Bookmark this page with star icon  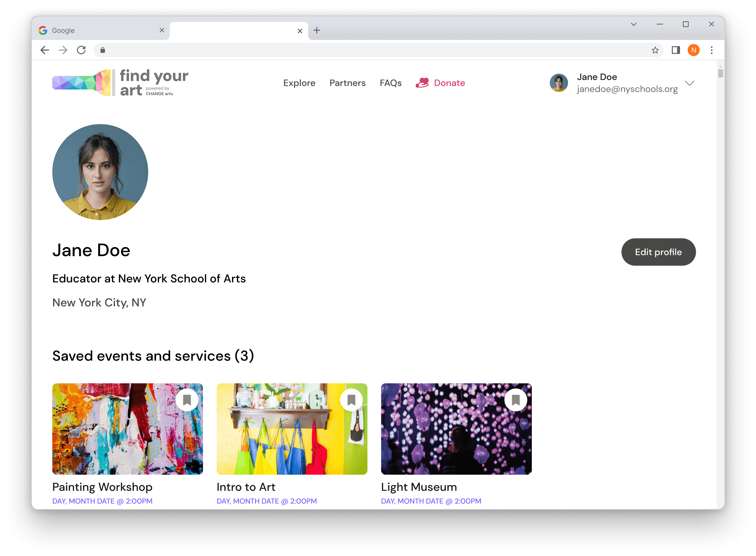pyautogui.click(x=655, y=51)
